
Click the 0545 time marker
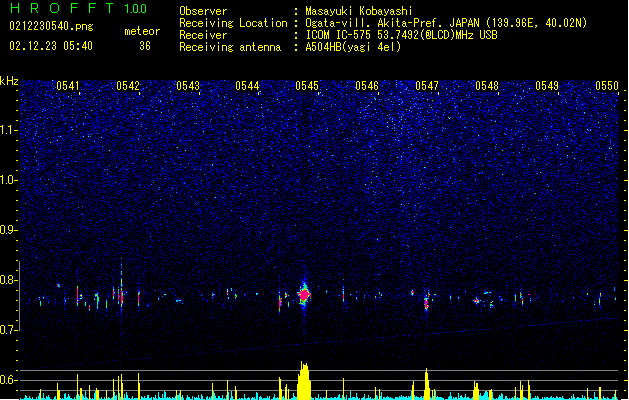click(307, 86)
